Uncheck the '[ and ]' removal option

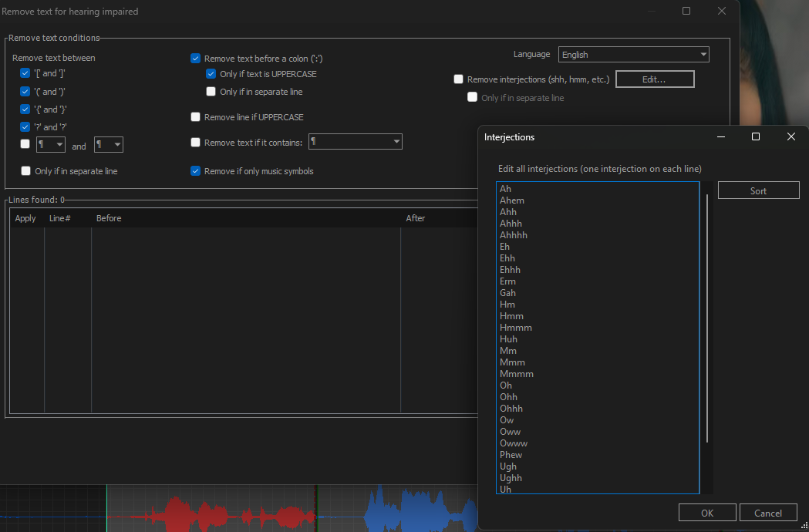(24, 72)
